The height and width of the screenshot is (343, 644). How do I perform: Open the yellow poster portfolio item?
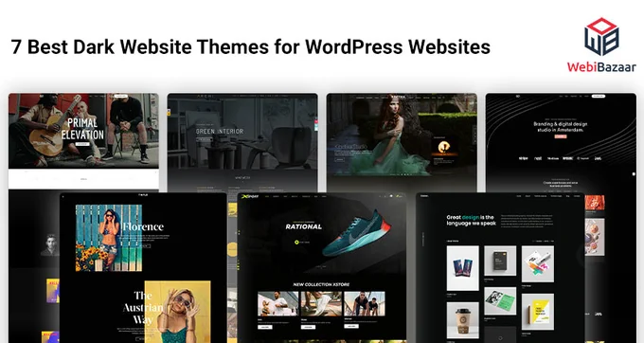(x=538, y=312)
